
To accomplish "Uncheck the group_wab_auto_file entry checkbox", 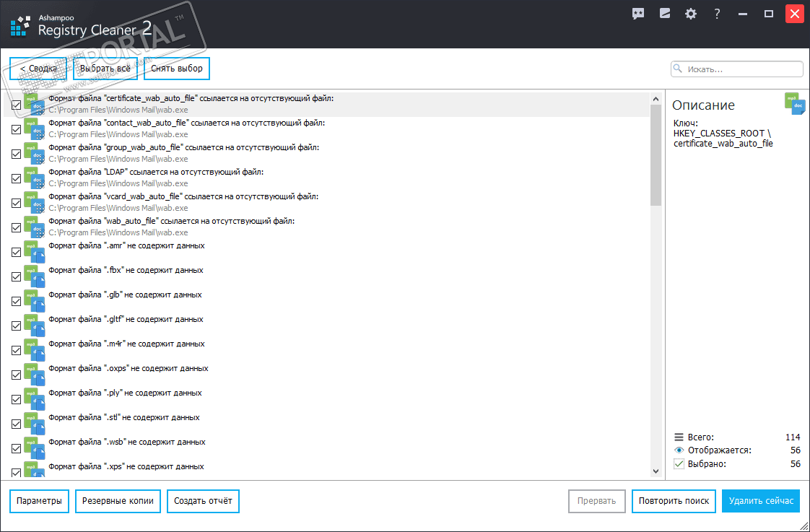I will [16, 154].
